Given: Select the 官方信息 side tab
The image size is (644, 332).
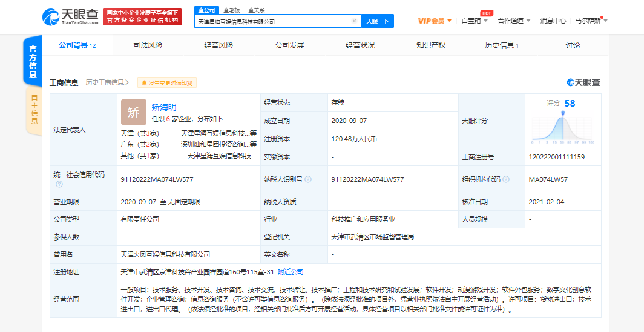Looking at the screenshot, I should point(33,61).
